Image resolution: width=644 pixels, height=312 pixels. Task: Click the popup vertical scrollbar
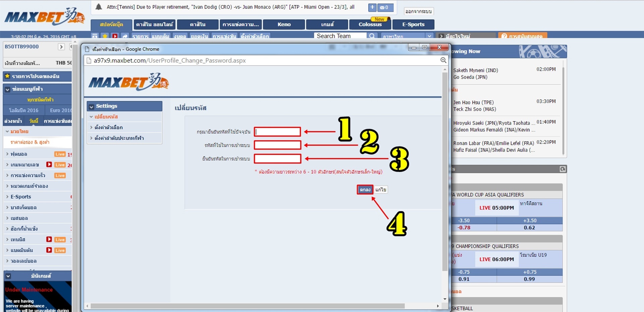445,171
